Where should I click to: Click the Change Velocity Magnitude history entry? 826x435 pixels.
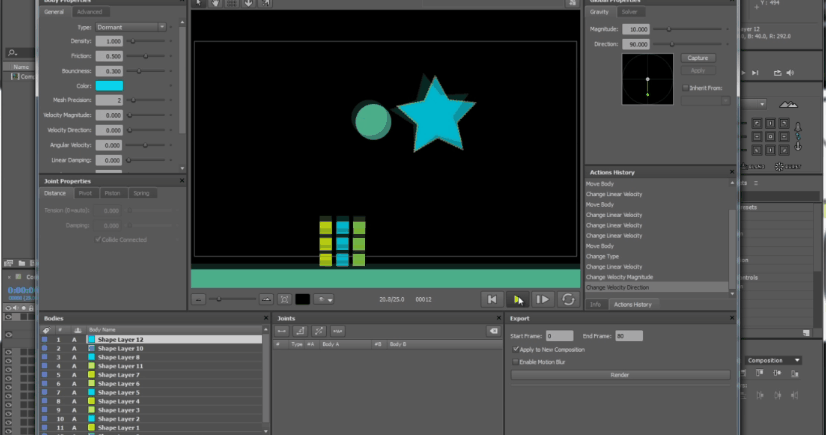pyautogui.click(x=620, y=277)
